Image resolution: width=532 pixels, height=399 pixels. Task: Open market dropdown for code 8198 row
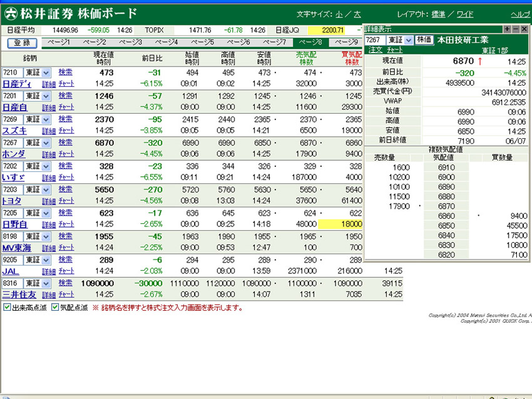(46, 236)
